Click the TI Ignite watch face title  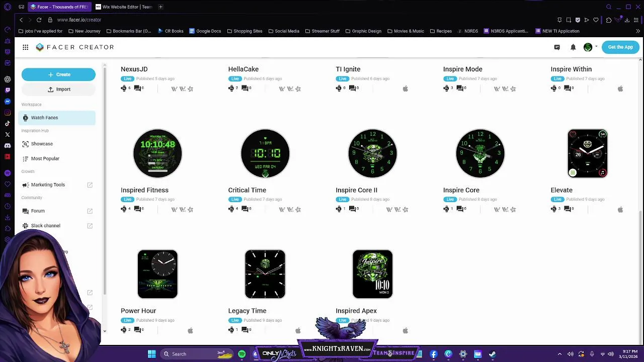coord(348,69)
